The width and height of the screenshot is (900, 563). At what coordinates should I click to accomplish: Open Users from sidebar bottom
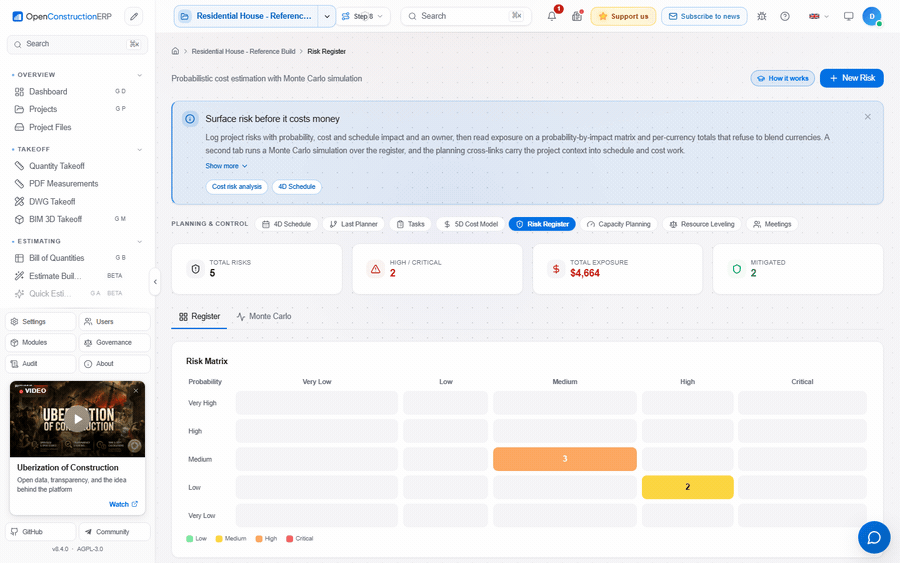pos(115,322)
